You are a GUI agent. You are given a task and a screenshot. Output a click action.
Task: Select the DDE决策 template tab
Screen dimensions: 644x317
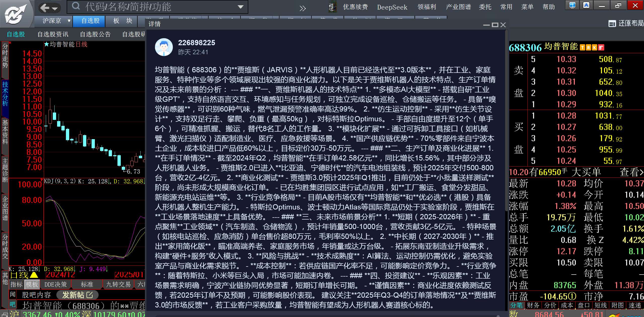click(x=56, y=285)
